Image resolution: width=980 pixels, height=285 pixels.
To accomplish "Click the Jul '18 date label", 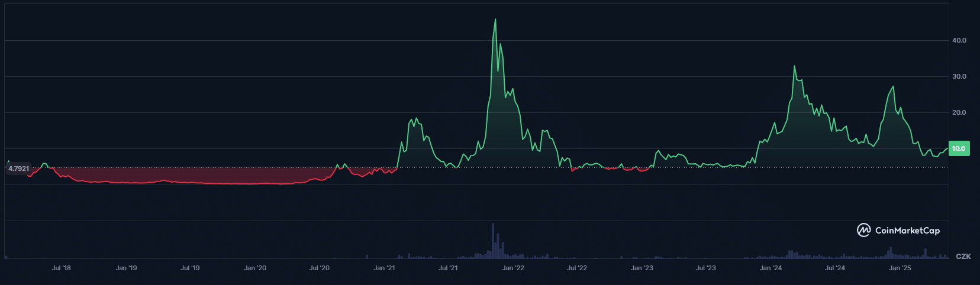I will (x=61, y=268).
